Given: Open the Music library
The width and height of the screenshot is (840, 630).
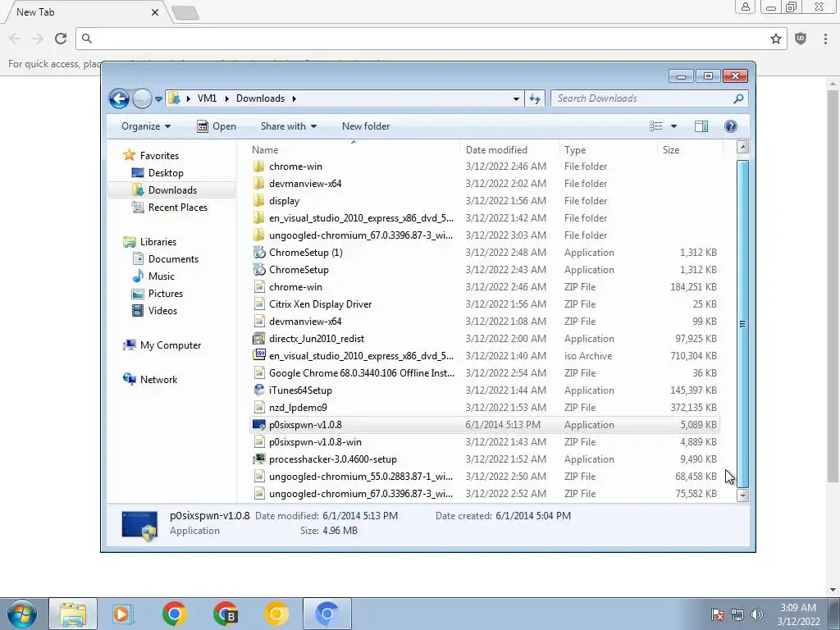Looking at the screenshot, I should (x=162, y=276).
